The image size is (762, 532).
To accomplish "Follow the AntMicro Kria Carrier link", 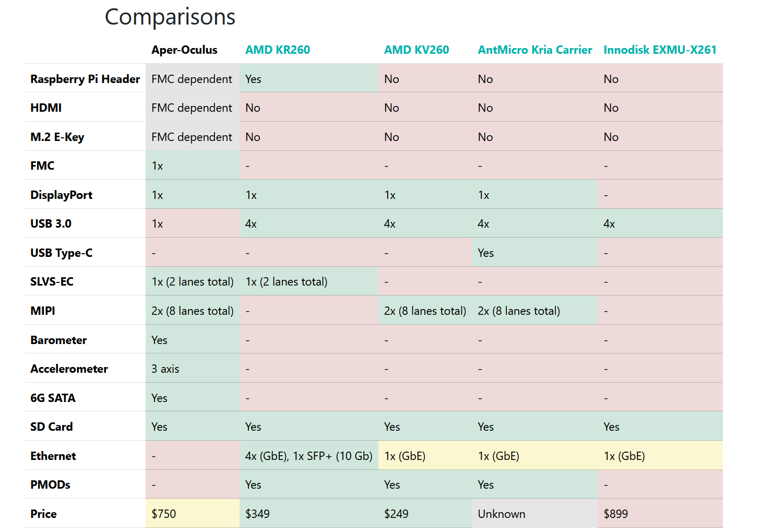I will 535,50.
